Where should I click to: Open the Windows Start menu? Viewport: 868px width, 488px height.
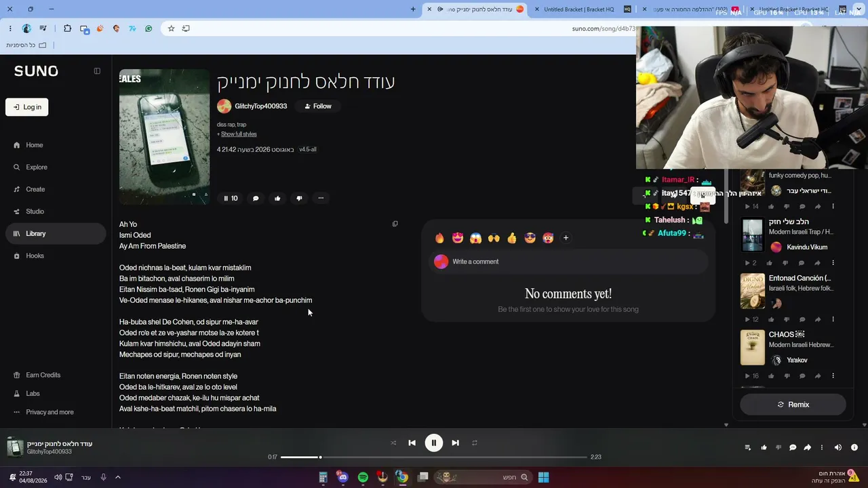point(543,477)
